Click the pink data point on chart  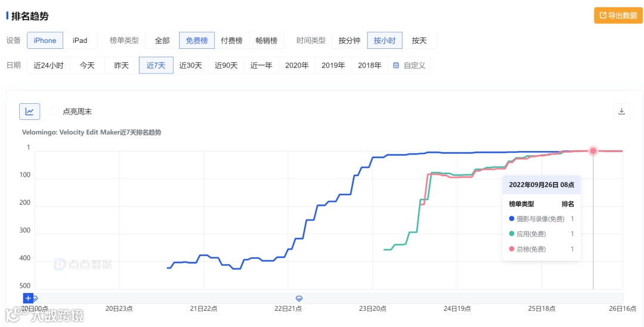tap(593, 151)
